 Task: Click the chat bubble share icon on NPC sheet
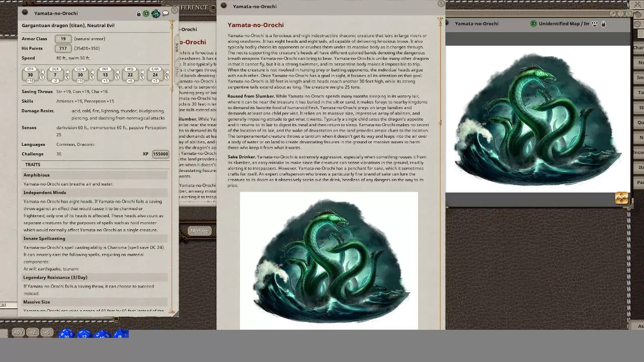coord(166,13)
